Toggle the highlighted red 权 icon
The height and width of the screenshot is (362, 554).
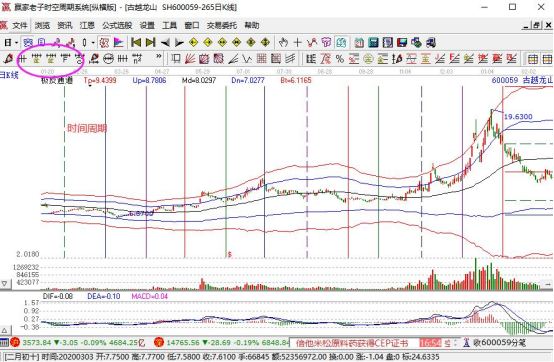pos(104,43)
